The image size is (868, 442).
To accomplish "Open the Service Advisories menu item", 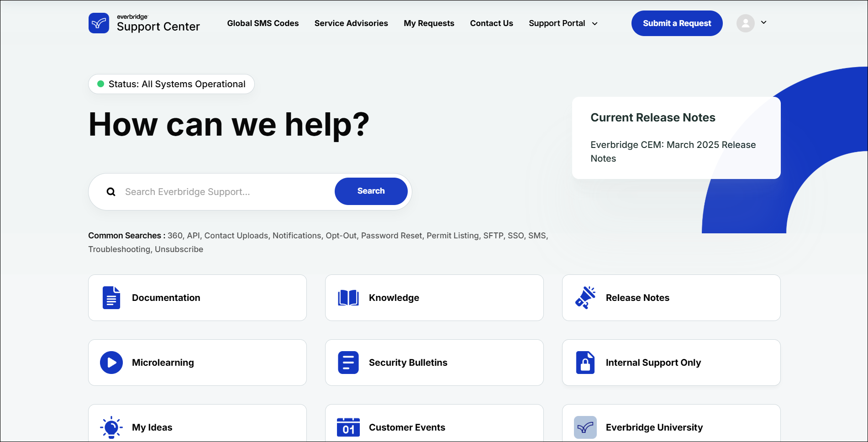I will click(x=351, y=23).
